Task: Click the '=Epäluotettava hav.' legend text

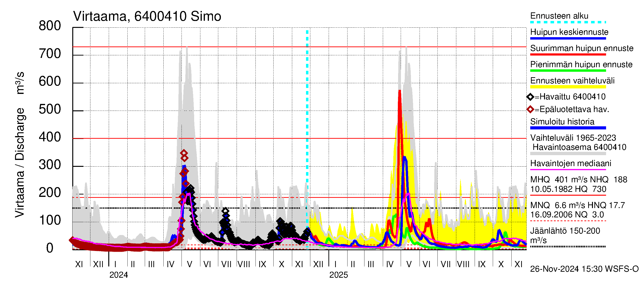Action: coord(572,109)
